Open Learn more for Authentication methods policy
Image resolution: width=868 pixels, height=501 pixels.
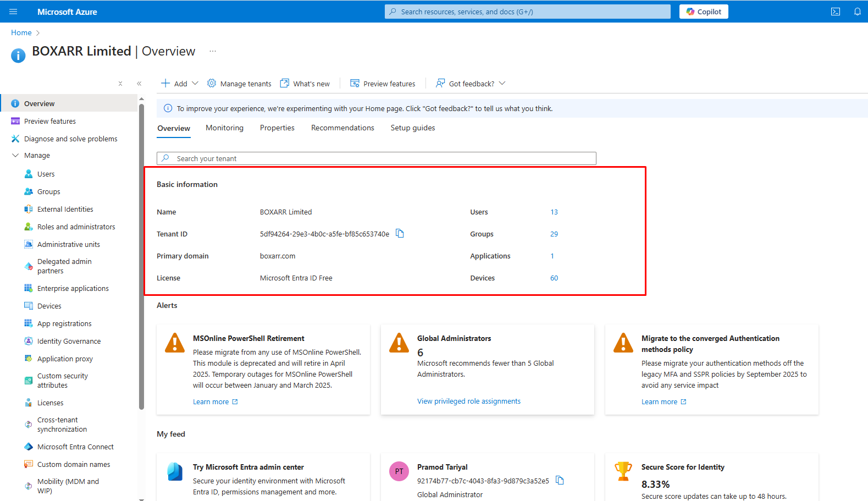pos(664,402)
